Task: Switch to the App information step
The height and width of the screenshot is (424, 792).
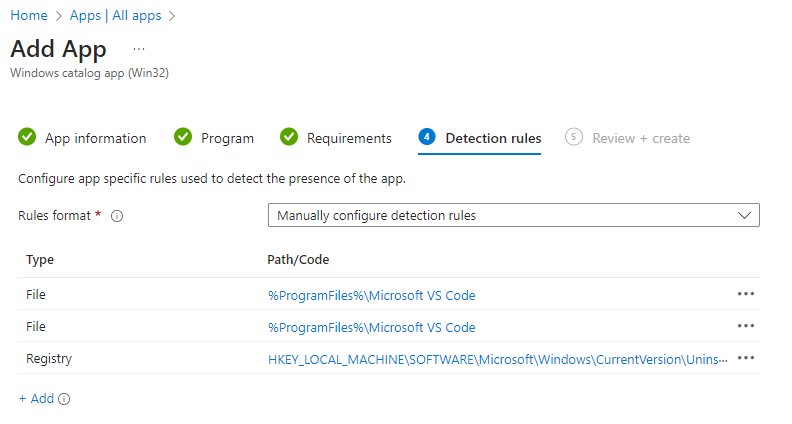Action: click(x=95, y=138)
